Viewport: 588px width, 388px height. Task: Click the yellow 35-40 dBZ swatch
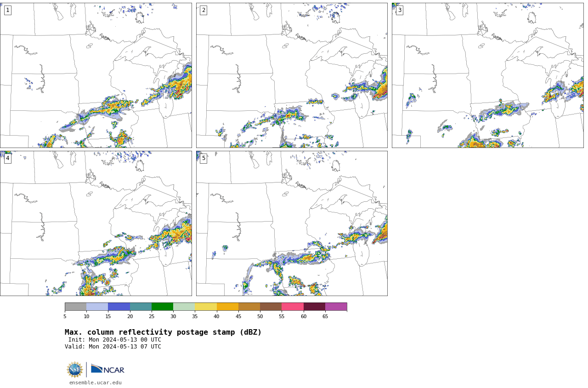206,307
